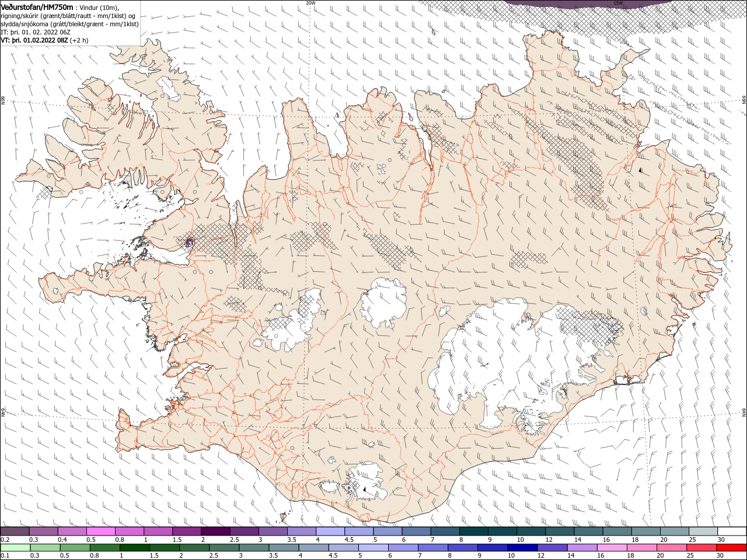Click the purple swatch labeled 12
The image size is (747, 560).
pos(551,548)
